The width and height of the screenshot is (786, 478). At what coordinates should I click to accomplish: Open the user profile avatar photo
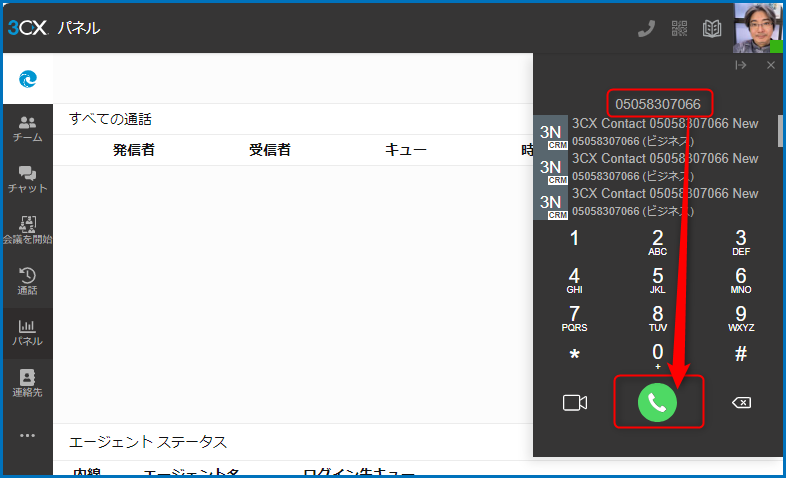757,28
